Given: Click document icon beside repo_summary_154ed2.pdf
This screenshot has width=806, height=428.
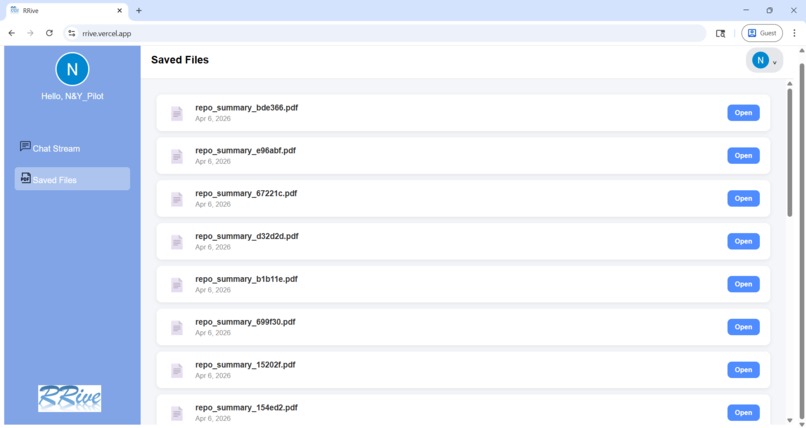Looking at the screenshot, I should coord(177,413).
